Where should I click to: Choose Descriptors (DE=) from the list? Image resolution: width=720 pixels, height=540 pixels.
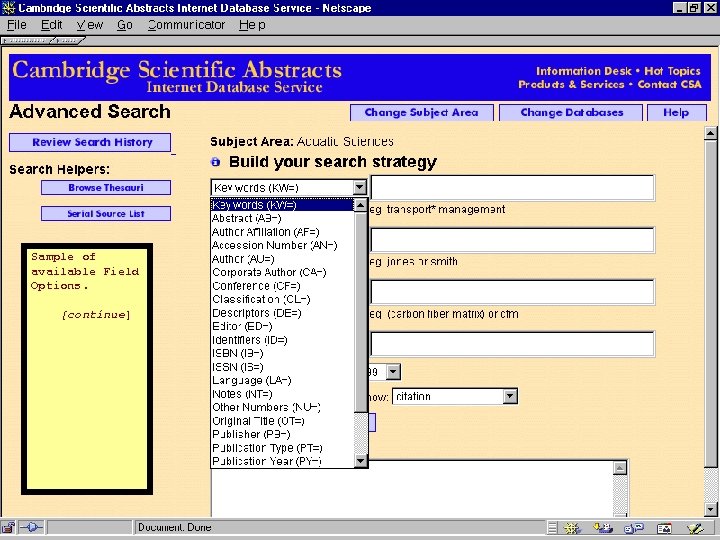pyautogui.click(x=282, y=313)
